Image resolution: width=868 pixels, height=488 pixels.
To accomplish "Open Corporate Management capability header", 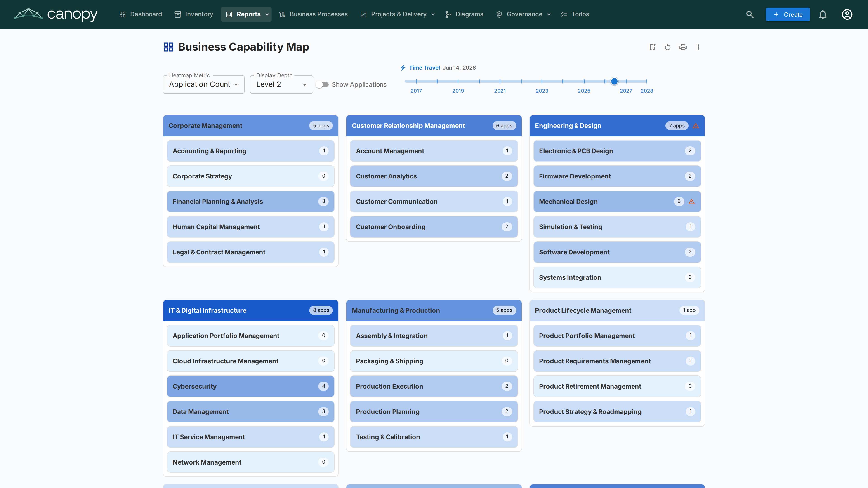I will 251,126.
